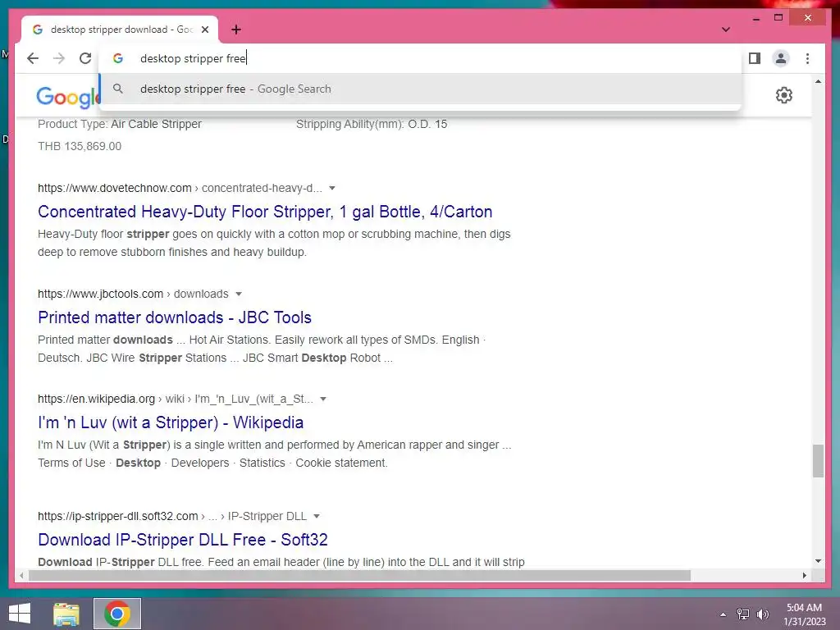Open 'Concentrated Heavy-Duty Floor Stripper' result
840x630 pixels.
click(x=265, y=212)
